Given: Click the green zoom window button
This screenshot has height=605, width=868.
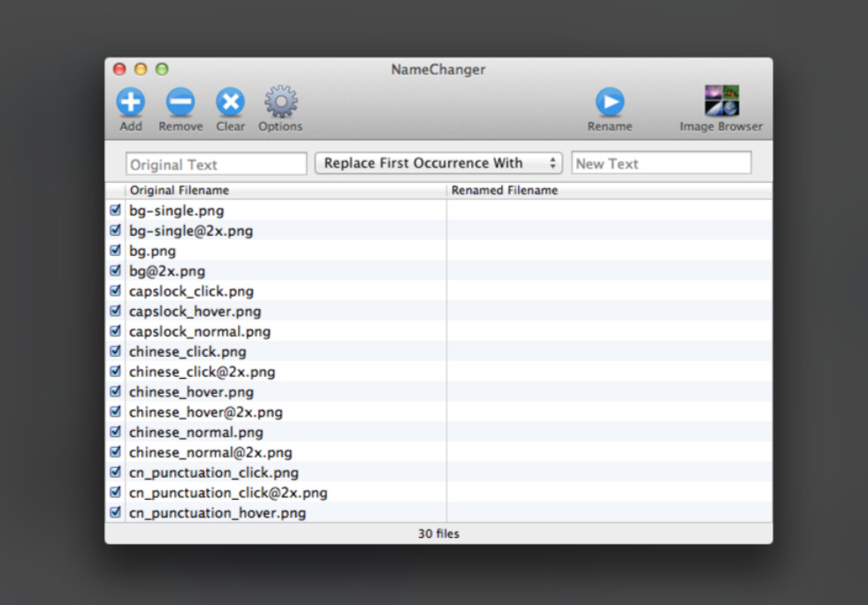Looking at the screenshot, I should click(x=162, y=69).
